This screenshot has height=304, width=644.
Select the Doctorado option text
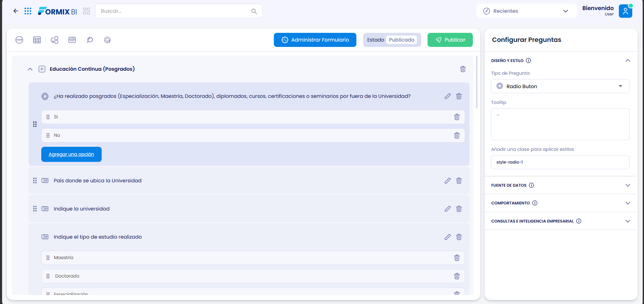click(x=67, y=276)
